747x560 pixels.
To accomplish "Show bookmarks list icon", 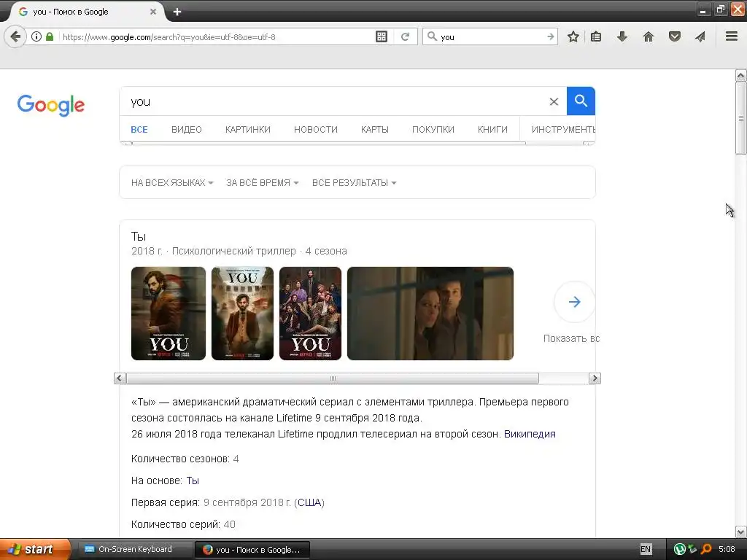I will pos(596,36).
